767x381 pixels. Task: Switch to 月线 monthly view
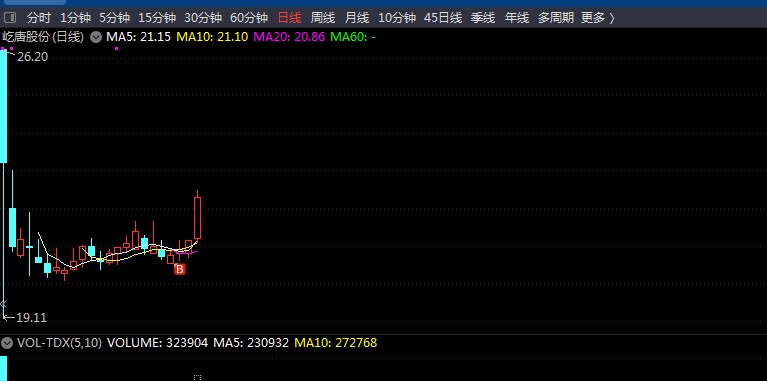pos(357,19)
